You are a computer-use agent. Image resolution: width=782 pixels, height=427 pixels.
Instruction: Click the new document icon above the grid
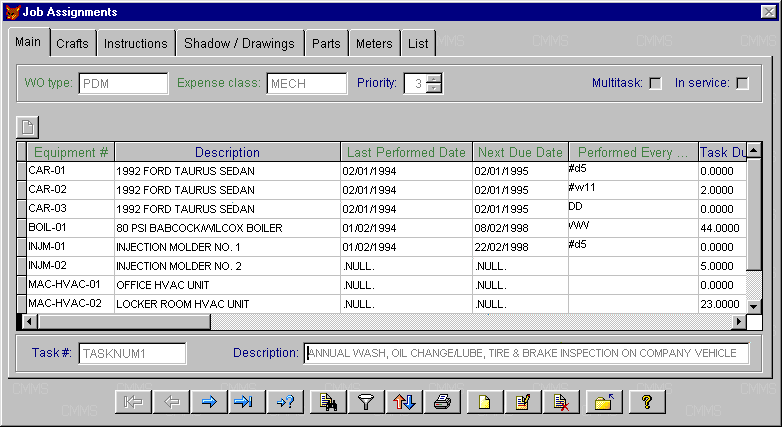(29, 127)
